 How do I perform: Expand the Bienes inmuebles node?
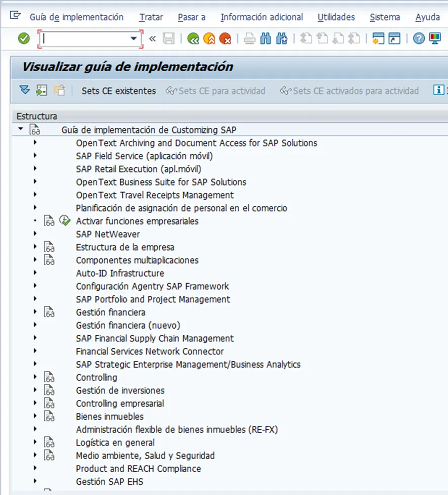tap(35, 416)
